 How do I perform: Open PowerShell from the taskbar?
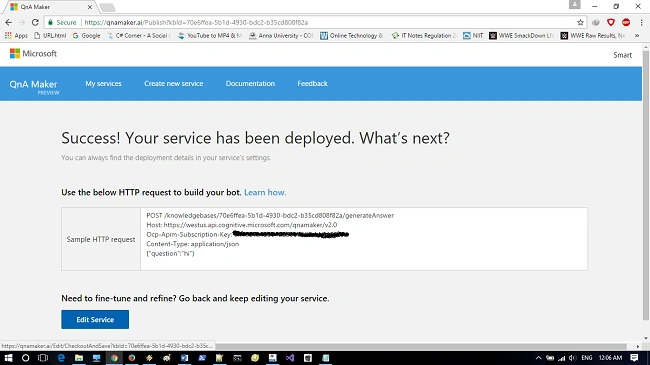coord(202,358)
